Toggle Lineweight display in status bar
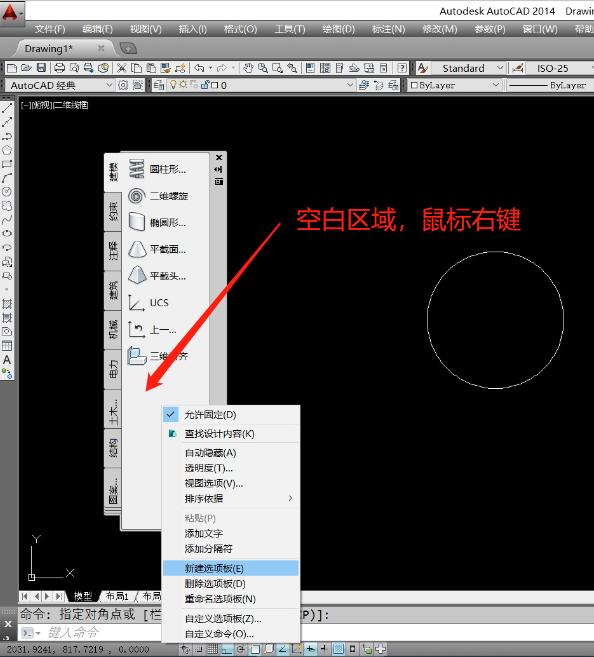The height and width of the screenshot is (657, 594). point(324,649)
